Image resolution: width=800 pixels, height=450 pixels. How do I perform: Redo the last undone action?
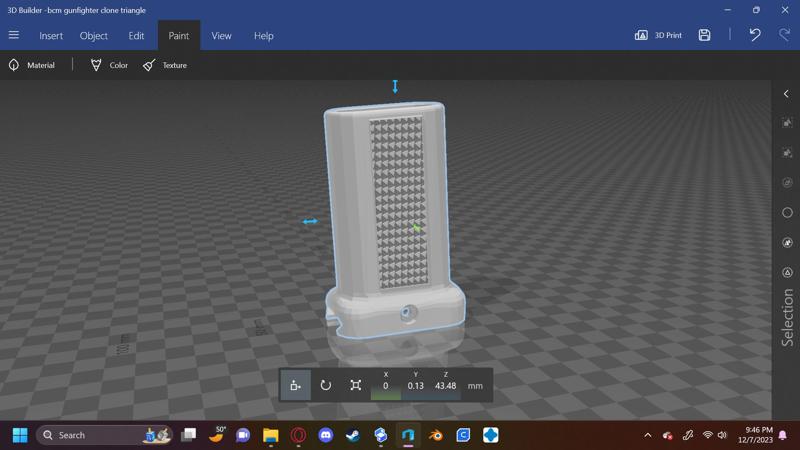(785, 35)
